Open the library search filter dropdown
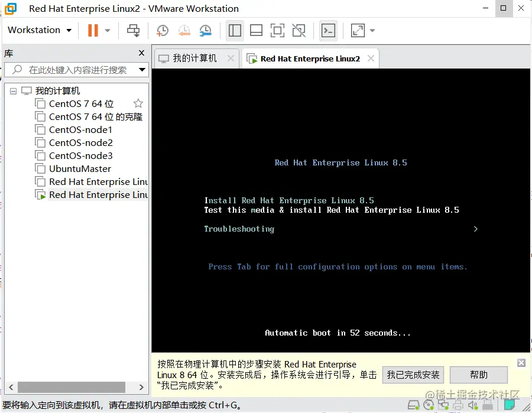This screenshot has width=532, height=413. 142,70
